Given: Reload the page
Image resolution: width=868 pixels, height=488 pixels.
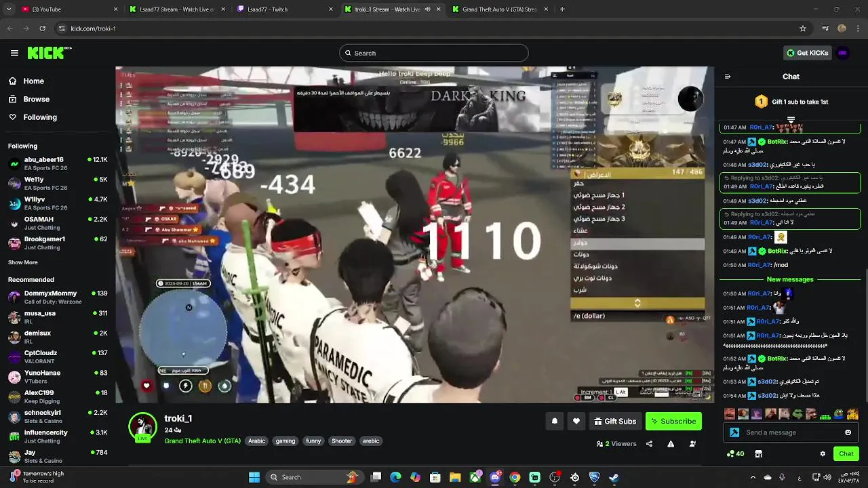Looking at the screenshot, I should point(43,28).
